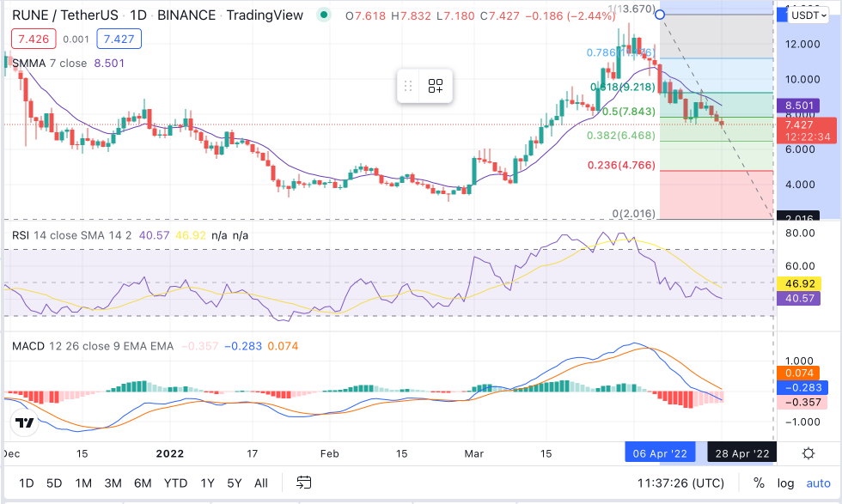Click the 46.92 RSI SMA axis label

pos(798,283)
